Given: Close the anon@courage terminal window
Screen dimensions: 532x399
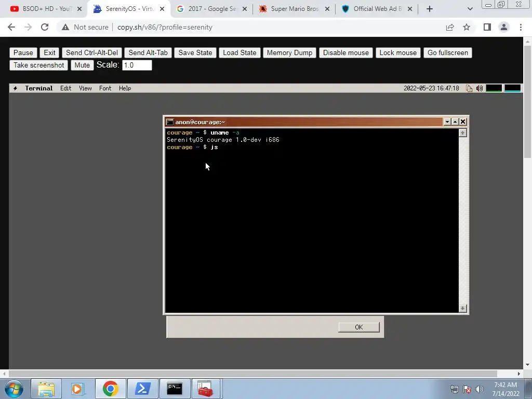Looking at the screenshot, I should [x=463, y=122].
